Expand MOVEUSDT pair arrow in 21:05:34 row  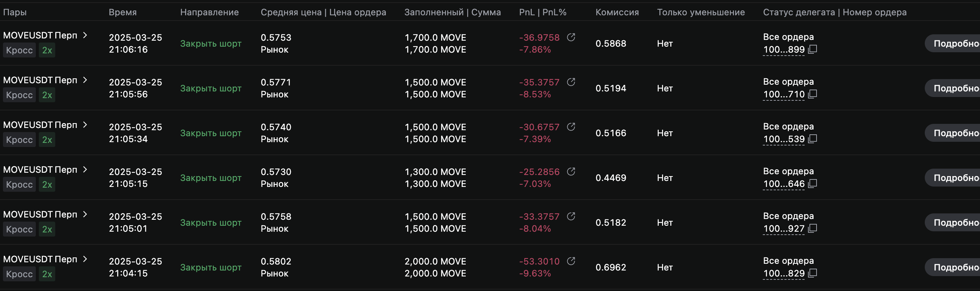coord(85,125)
